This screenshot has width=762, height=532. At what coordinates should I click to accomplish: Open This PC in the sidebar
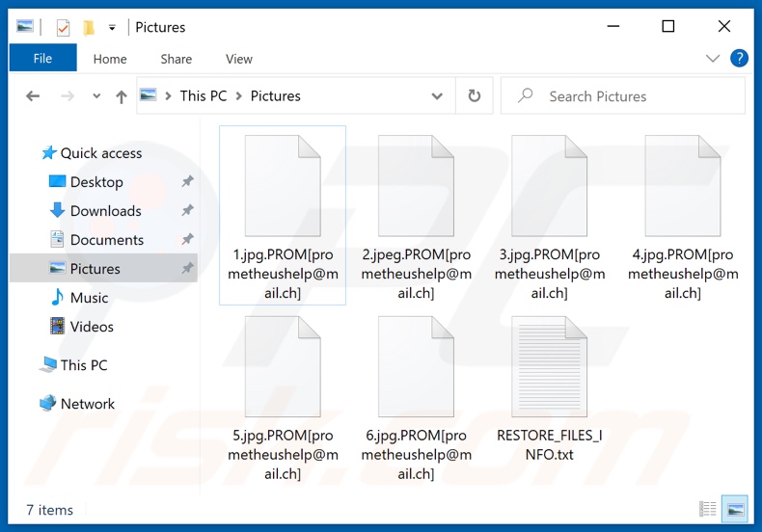[x=83, y=365]
